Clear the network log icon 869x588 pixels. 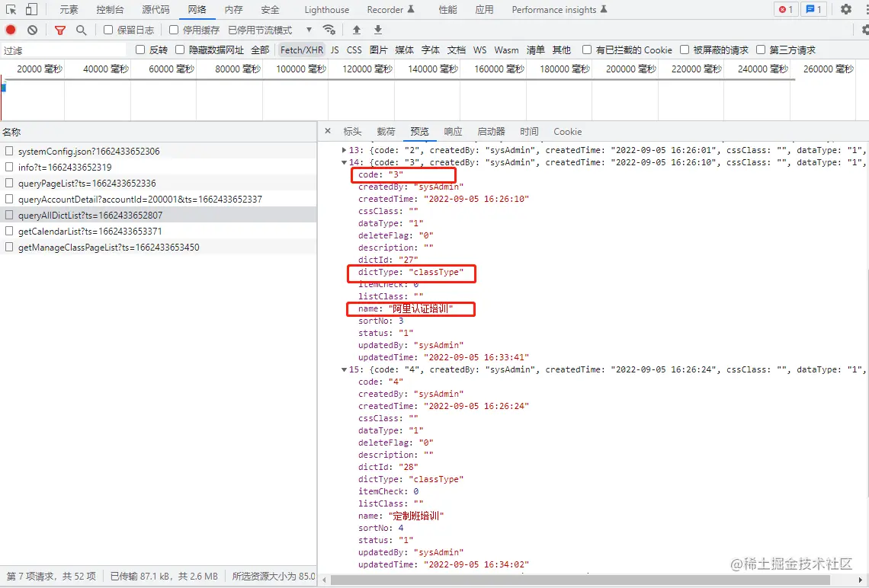point(33,30)
